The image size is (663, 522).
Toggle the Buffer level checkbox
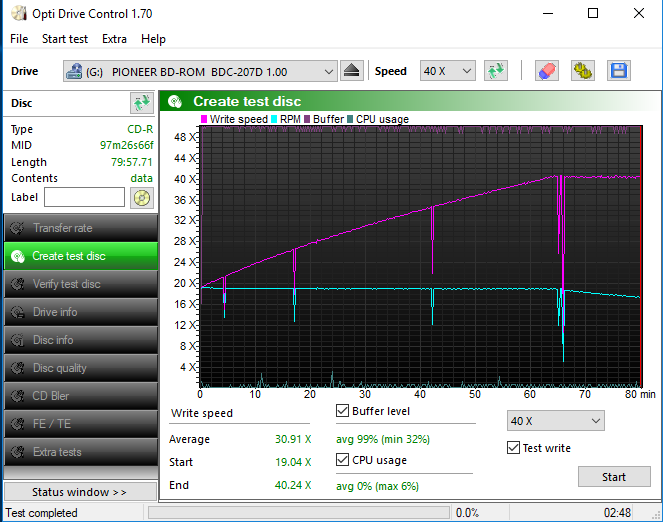[342, 410]
